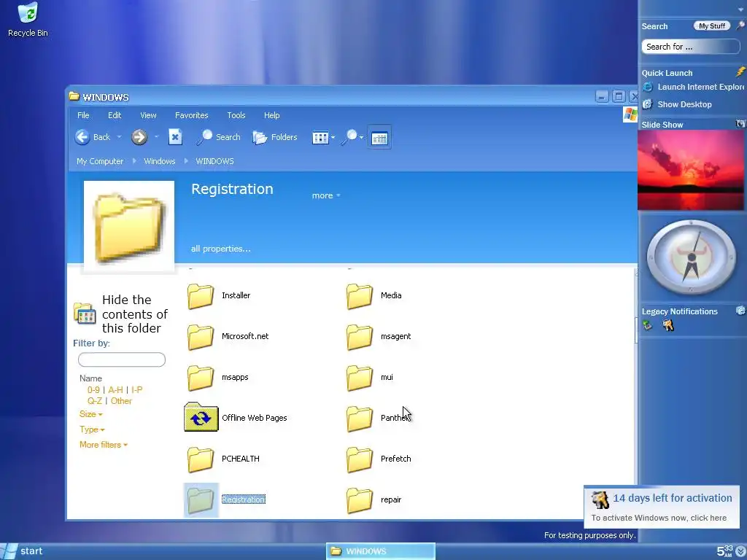The width and height of the screenshot is (747, 560).
Task: Open the My Stuff search scope selector
Action: click(x=712, y=26)
